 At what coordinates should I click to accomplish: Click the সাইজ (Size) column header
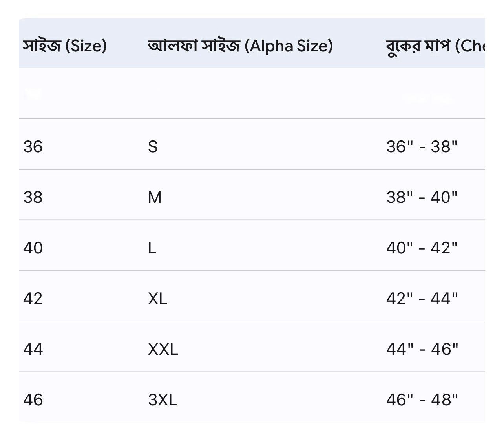(x=65, y=46)
